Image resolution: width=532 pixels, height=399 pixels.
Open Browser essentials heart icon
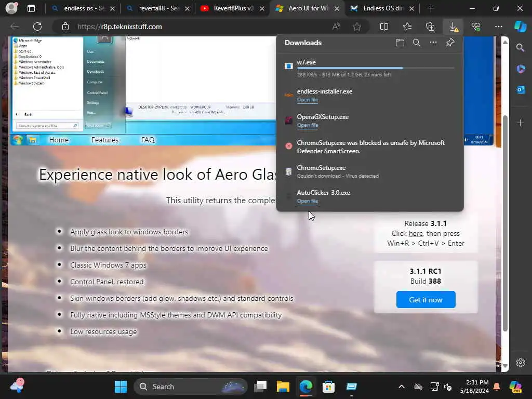[476, 26]
